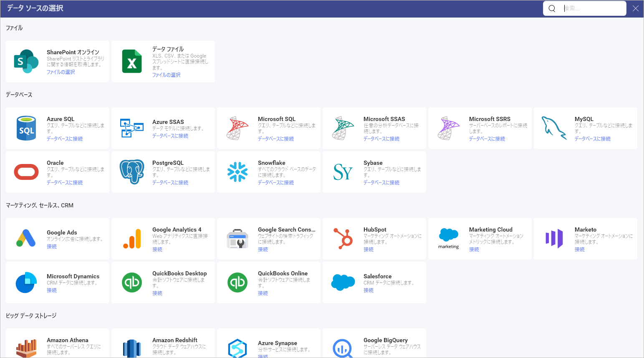The height and width of the screenshot is (358, 644).
Task: Select the Amazon Athena icon
Action: tap(26, 349)
